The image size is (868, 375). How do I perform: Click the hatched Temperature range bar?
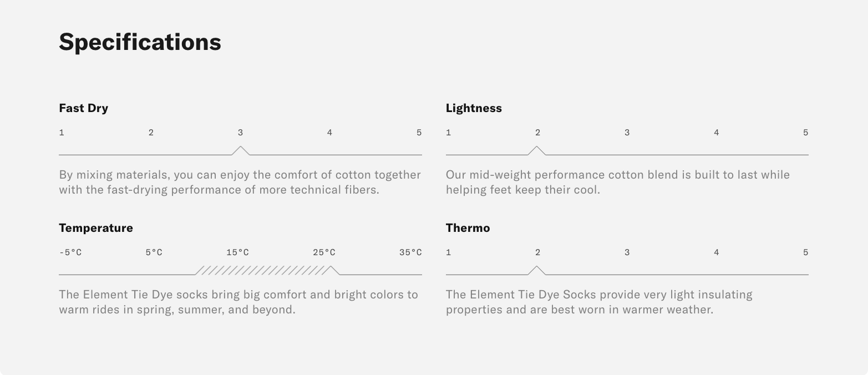[263, 270]
